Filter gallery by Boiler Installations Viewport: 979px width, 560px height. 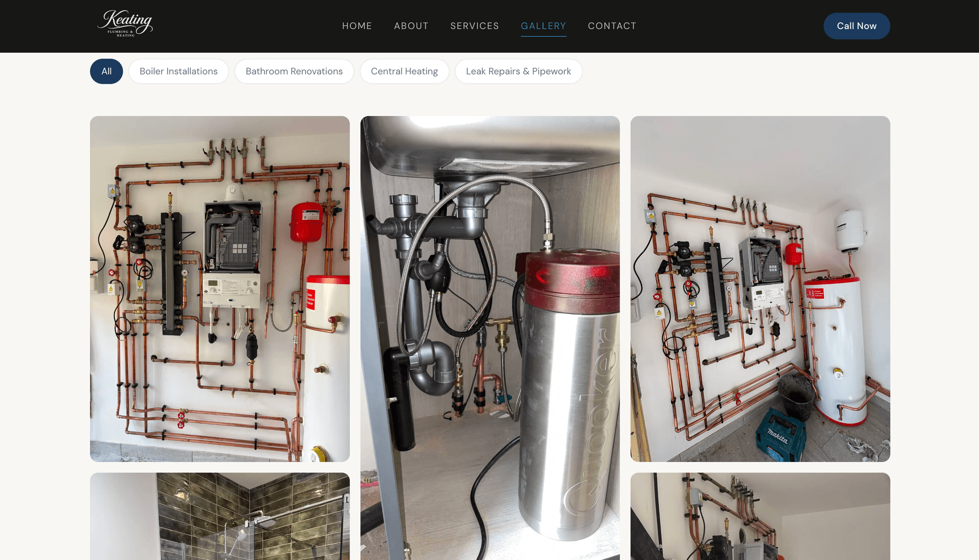pos(179,71)
